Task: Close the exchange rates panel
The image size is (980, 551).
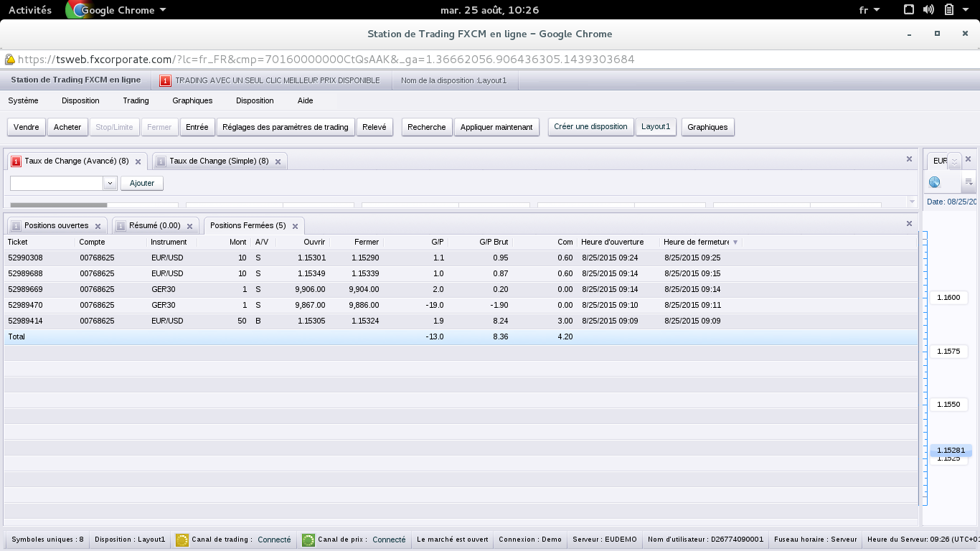Action: pos(909,159)
